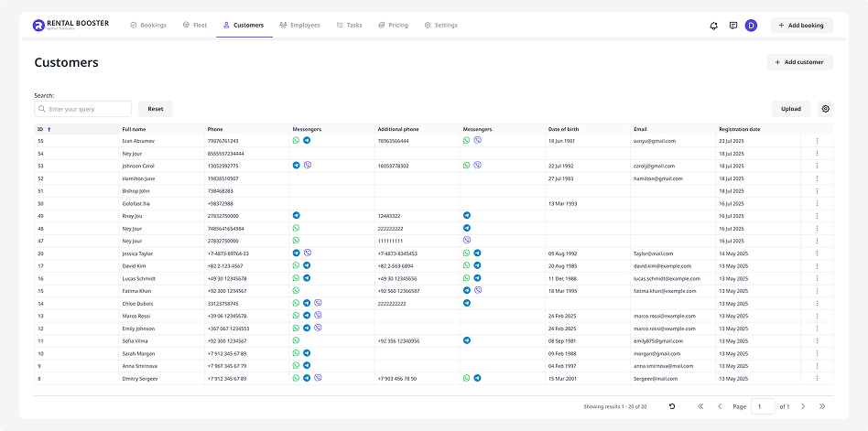Open the chat messages icon

733,26
